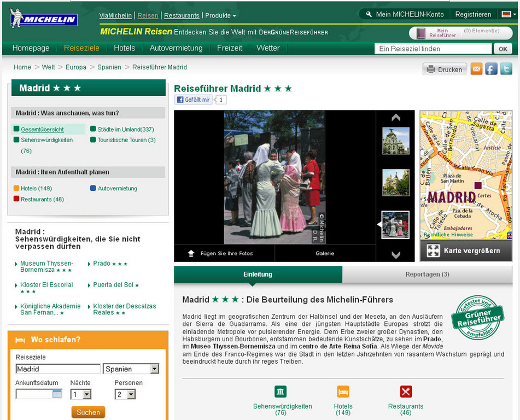Viewport: 520px width, 420px height.
Task: Open the Wetter menu item
Action: [x=268, y=48]
